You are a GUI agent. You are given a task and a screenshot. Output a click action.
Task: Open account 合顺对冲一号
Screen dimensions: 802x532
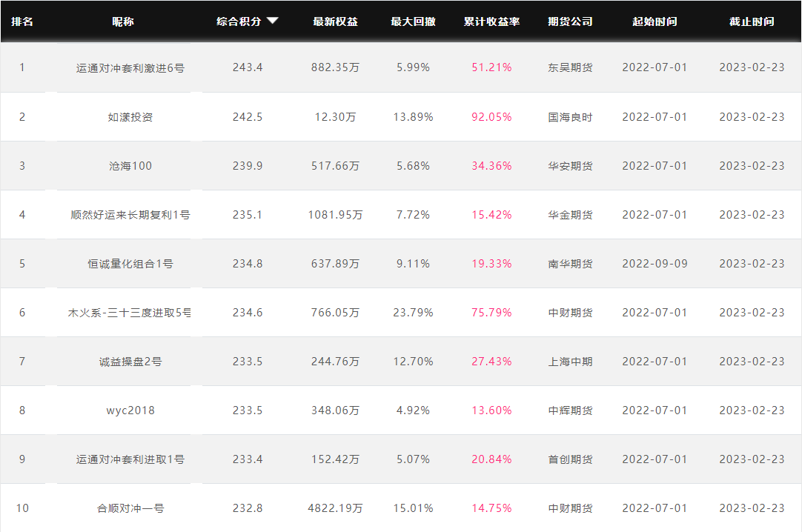[x=130, y=508]
